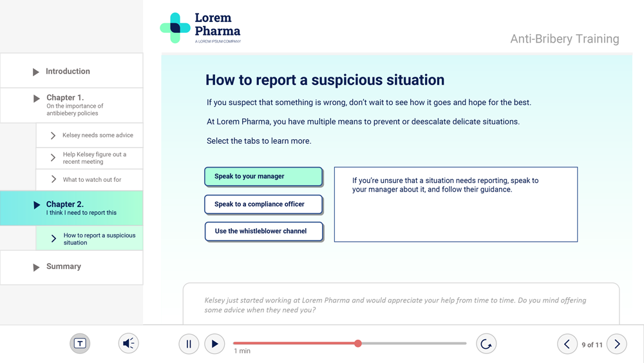Screen dimensions: 644x363
Task: Click the replay slide icon
Action: click(x=486, y=344)
